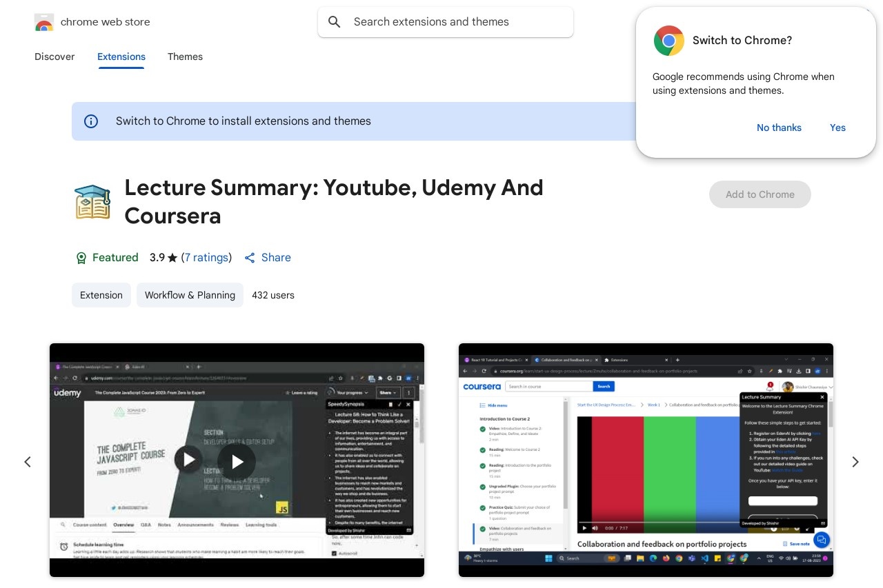
Task: Click the Coursera logo in the screenshot
Action: 482,387
